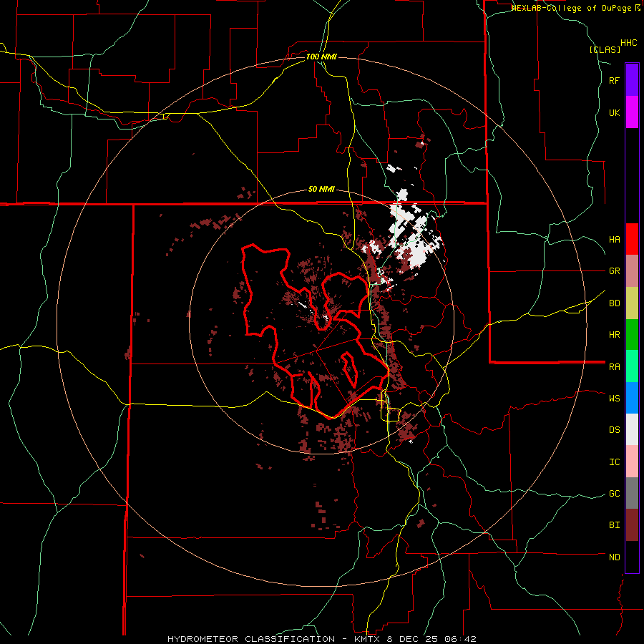The image size is (644, 644).
Task: Select the mint green RA legend swatch
Action: click(x=632, y=366)
